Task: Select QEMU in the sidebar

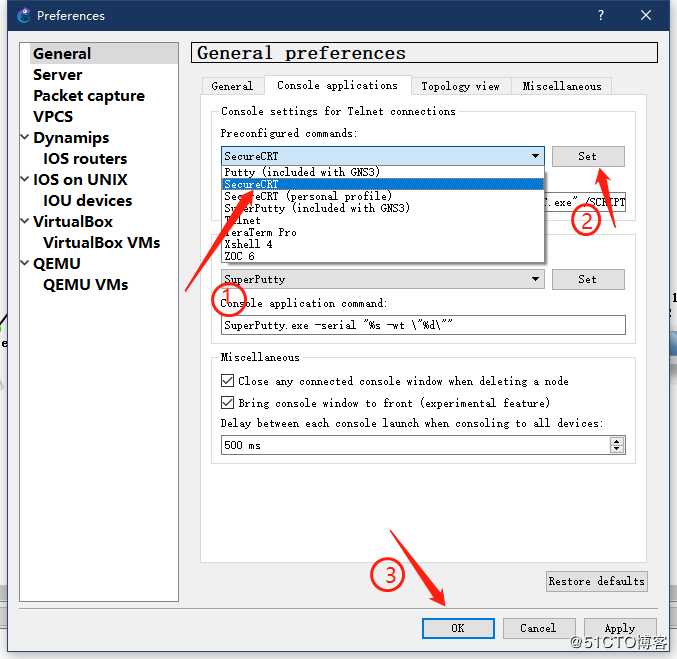Action: [57, 263]
